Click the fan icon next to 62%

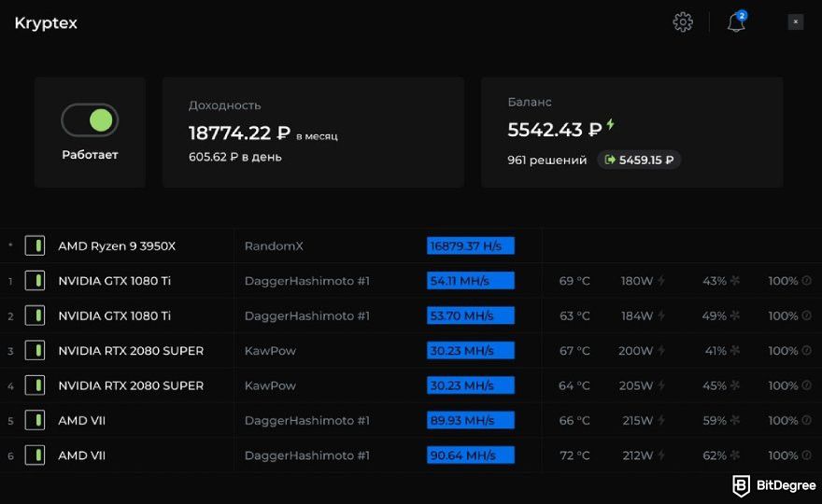pyautogui.click(x=734, y=455)
